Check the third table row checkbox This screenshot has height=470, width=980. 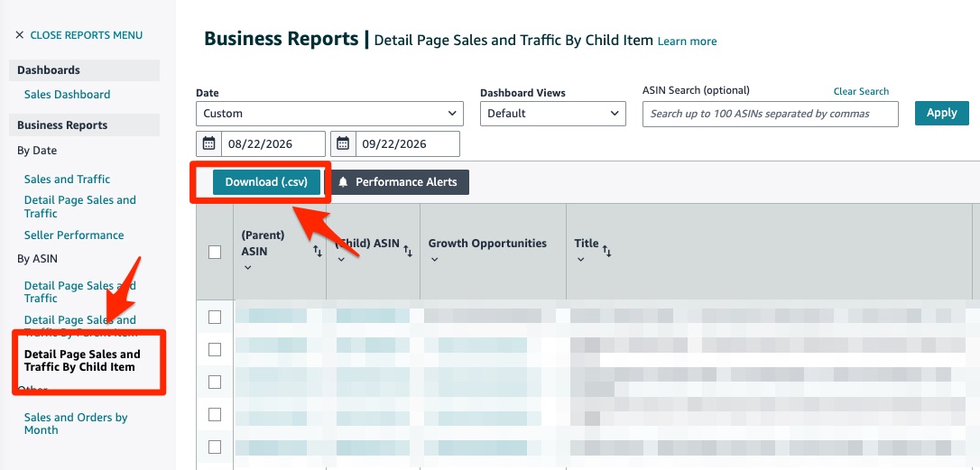[x=215, y=382]
